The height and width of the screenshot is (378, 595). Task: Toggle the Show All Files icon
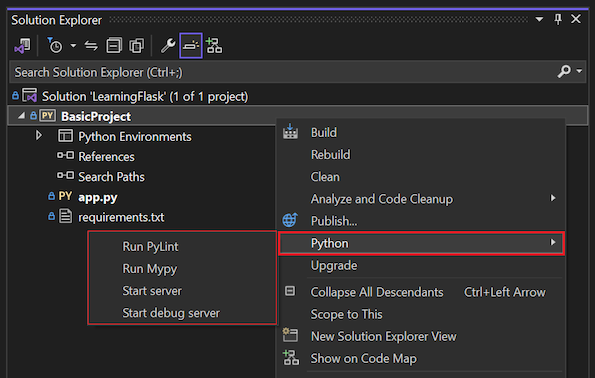point(137,46)
